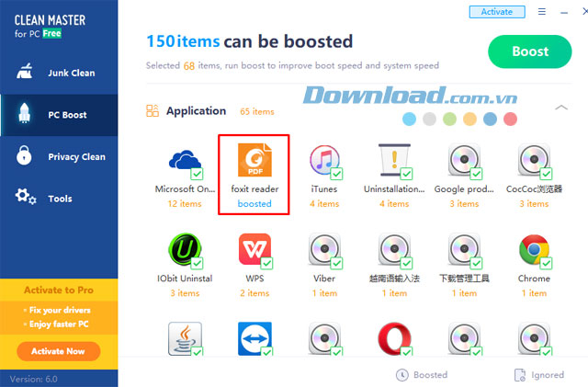This screenshot has height=387, width=588.
Task: Click the green Boost button
Action: (x=529, y=51)
